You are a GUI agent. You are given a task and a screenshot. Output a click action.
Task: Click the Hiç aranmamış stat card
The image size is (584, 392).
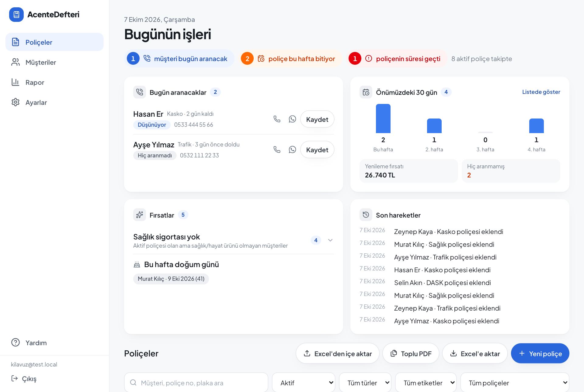(511, 171)
